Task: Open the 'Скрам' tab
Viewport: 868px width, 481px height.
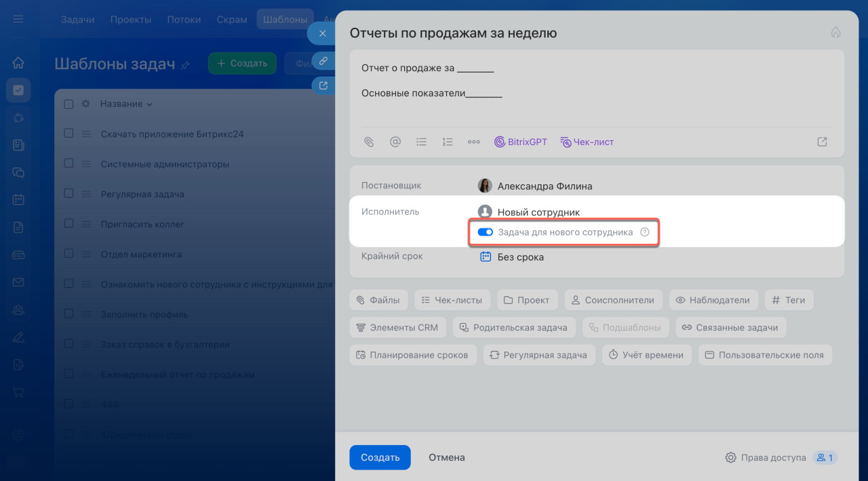Action: (x=232, y=20)
